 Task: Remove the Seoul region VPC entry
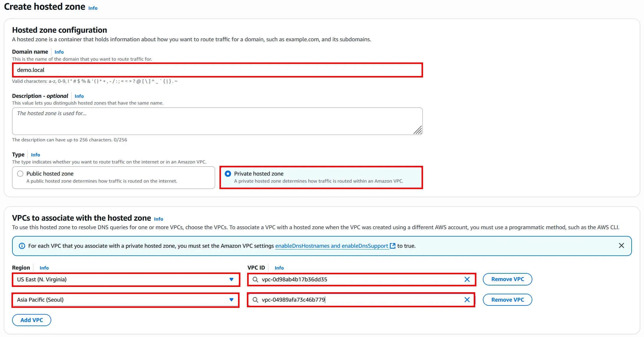point(507,300)
